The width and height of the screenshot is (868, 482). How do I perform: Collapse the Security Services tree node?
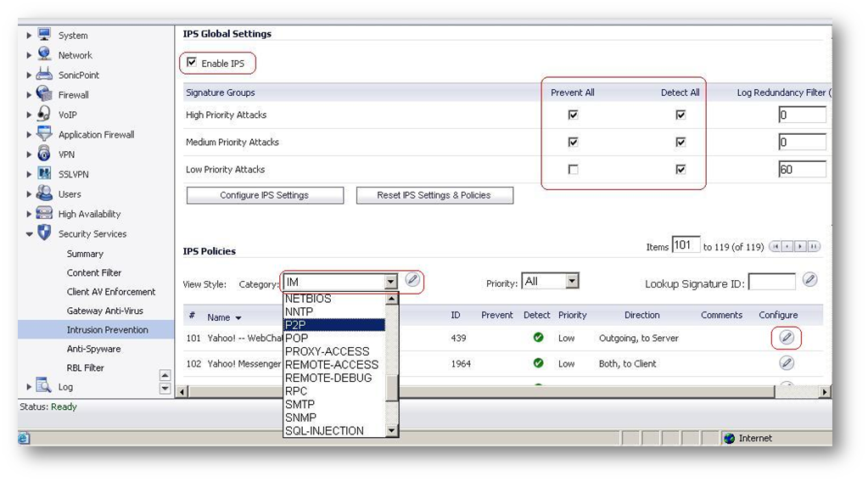point(30,234)
